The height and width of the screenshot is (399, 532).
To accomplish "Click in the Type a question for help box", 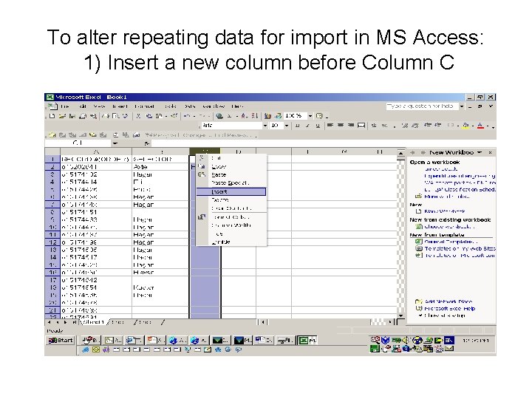I will pos(422,106).
